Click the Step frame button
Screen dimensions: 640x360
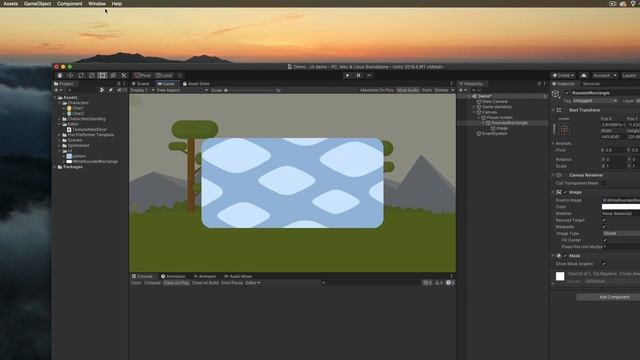pyautogui.click(x=369, y=76)
